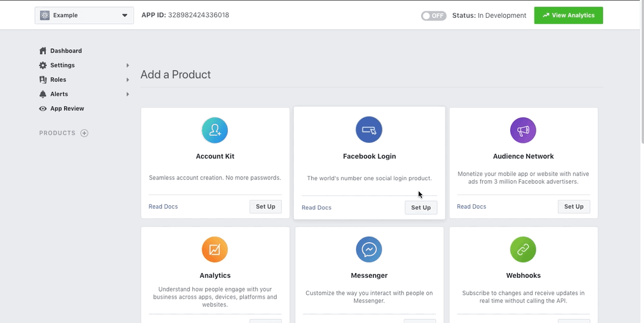Click the App Review eye icon
644x323 pixels.
[43, 108]
